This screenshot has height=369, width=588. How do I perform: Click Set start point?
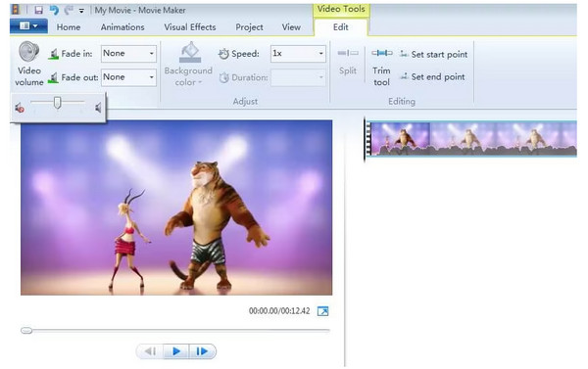(x=433, y=54)
